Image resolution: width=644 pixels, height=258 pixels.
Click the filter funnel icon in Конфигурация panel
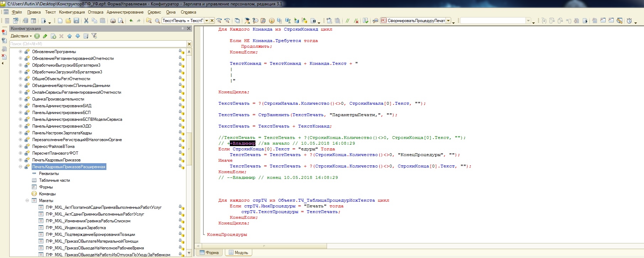pyautogui.click(x=94, y=36)
